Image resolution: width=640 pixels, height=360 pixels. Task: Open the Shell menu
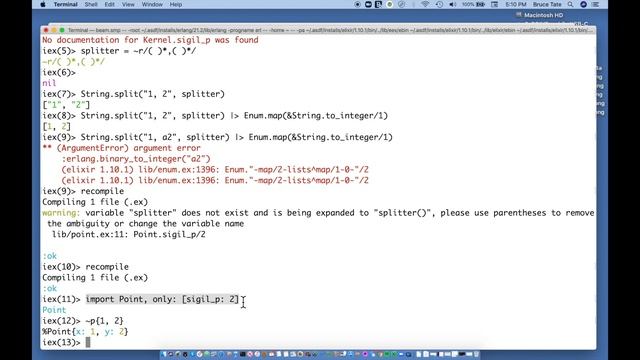[91, 4]
